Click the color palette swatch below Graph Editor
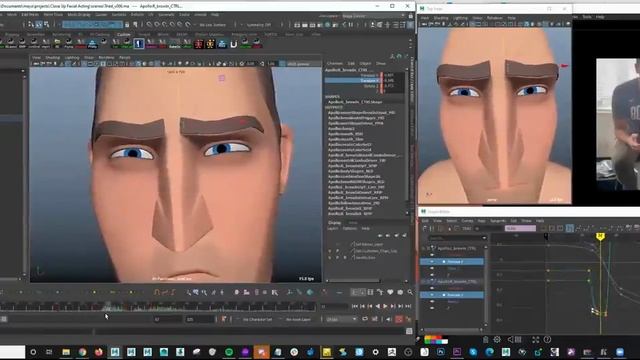Viewport: 640px width, 360px height. 436,340
